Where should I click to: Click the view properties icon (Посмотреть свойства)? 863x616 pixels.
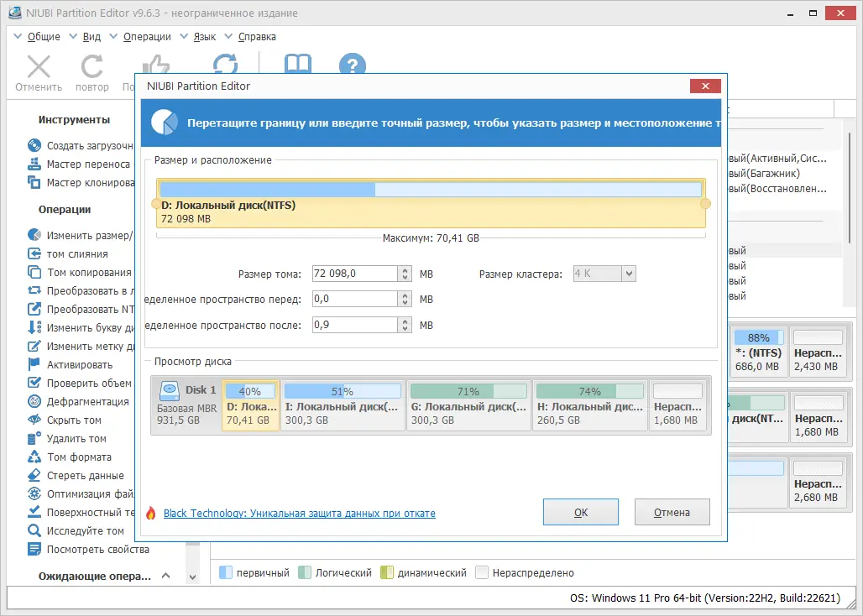[34, 549]
